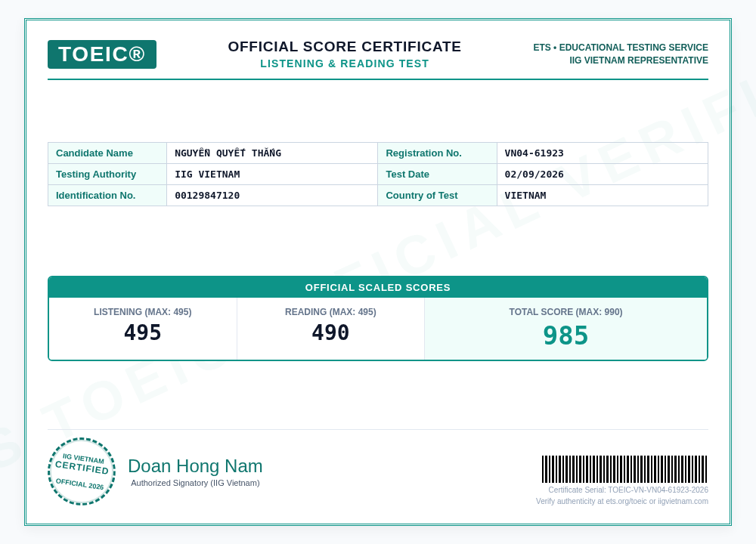Screen dimensions: 756x544
Task: Select identification number '00129847120'
Action: click(x=207, y=196)
